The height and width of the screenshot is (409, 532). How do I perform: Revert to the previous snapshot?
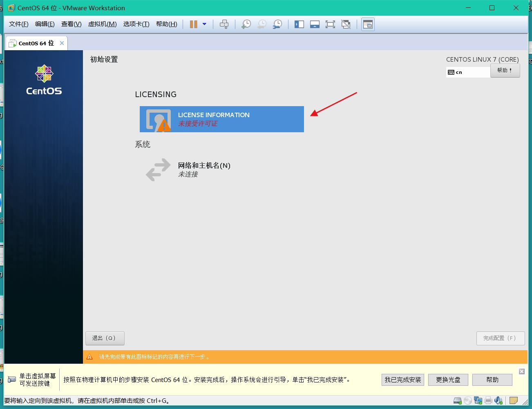point(262,24)
